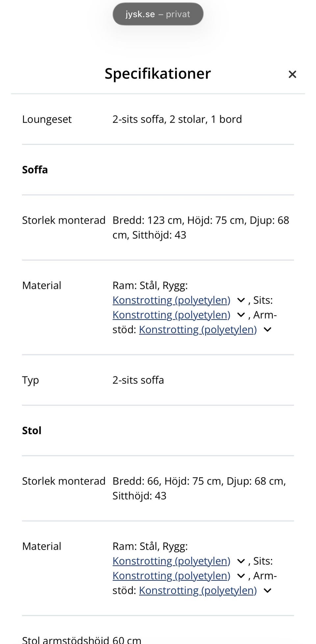Select the Stol section header
Viewport: 316px width, 644px height.
tap(32, 431)
